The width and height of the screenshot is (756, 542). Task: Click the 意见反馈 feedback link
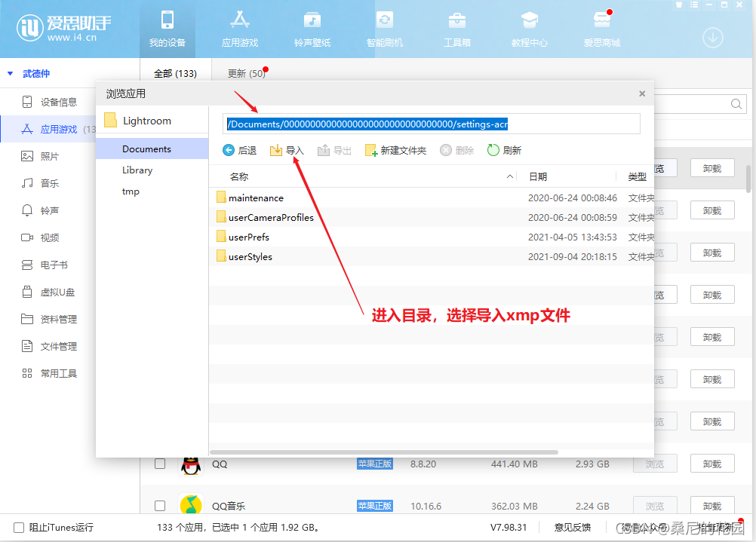click(x=573, y=528)
